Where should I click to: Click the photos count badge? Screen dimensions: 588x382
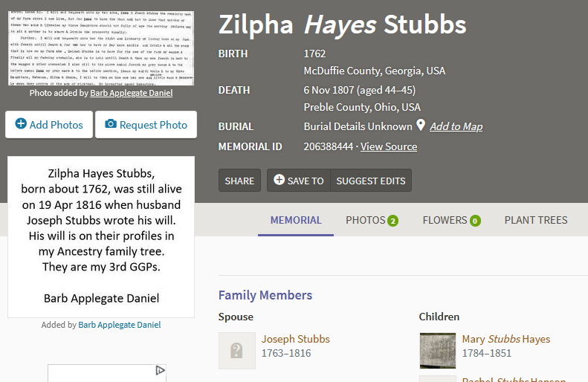(392, 221)
